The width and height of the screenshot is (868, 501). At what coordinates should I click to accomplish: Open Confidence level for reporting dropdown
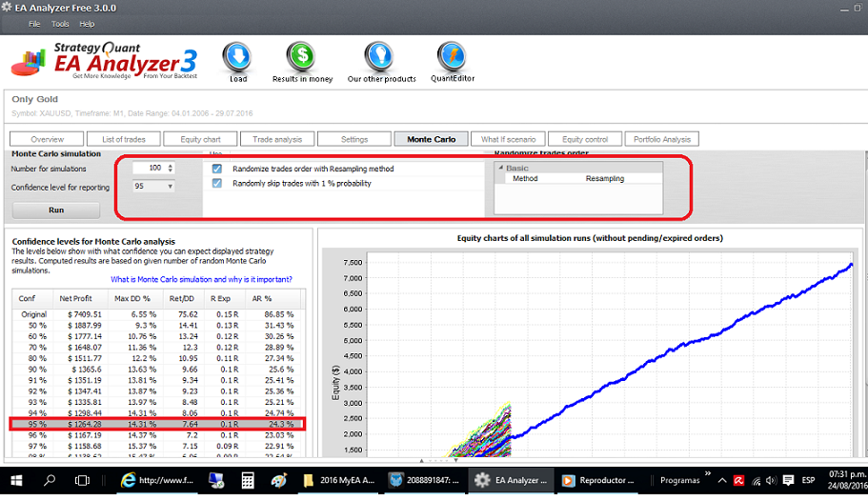tap(171, 187)
